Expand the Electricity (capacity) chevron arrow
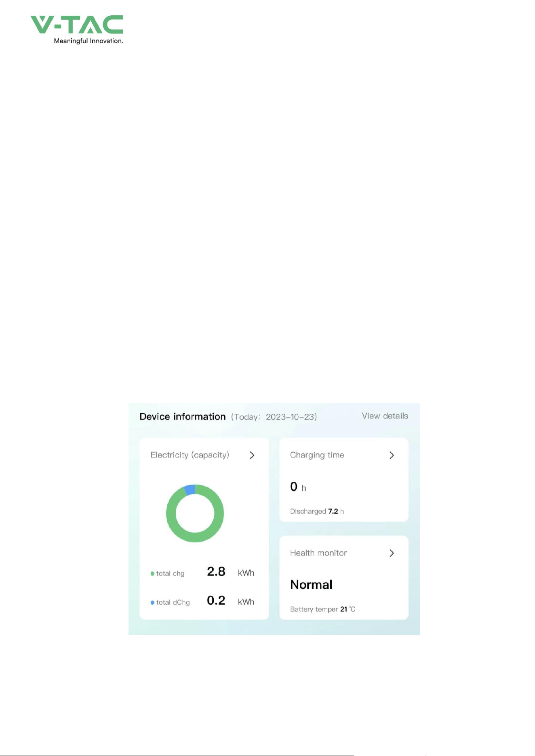Screen dimensions: 535x756 252,455
